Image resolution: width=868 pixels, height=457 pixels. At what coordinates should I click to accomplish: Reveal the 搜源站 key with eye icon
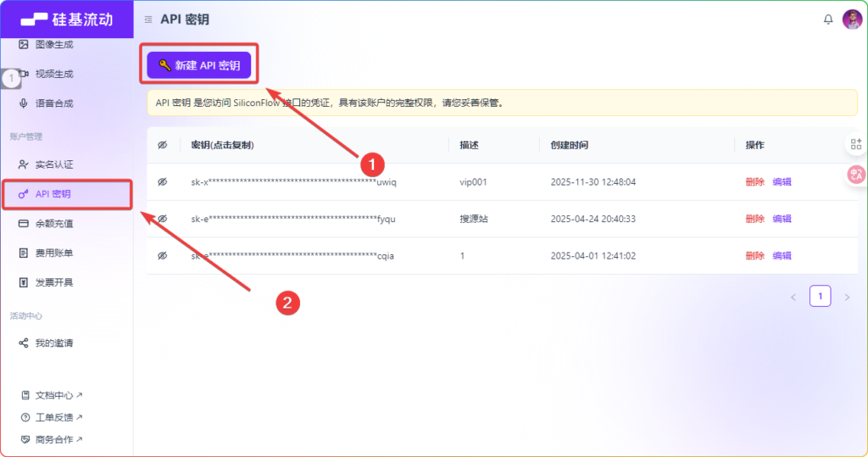click(162, 219)
